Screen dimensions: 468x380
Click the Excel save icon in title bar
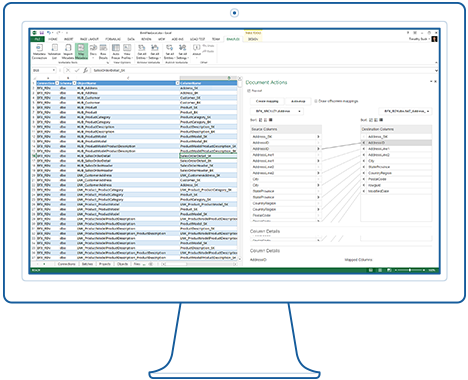[42, 33]
